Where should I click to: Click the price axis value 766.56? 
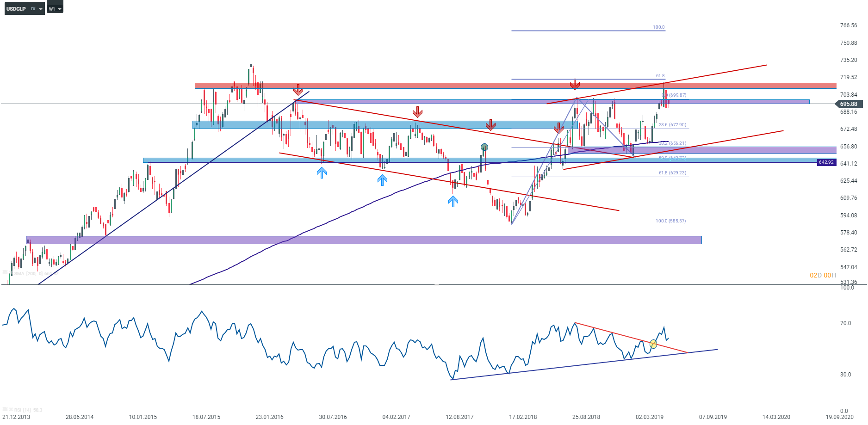(x=849, y=25)
